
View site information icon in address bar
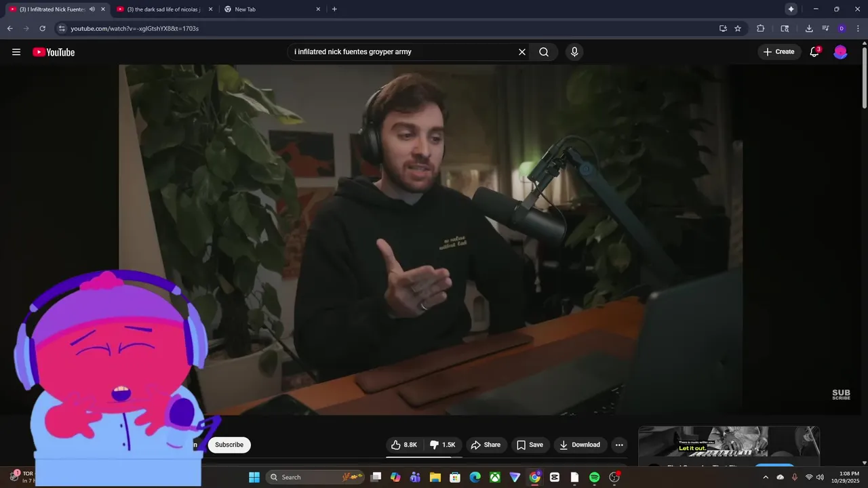(62, 28)
